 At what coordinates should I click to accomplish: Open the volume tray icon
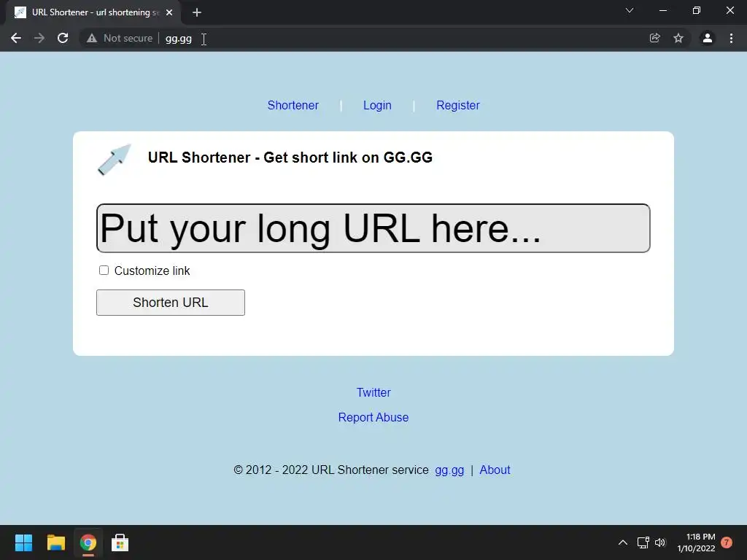(x=660, y=542)
